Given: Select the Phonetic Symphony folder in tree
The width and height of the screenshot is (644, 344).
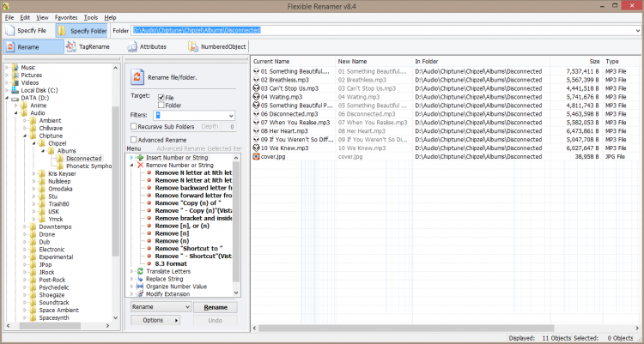Looking at the screenshot, I should point(88,166).
